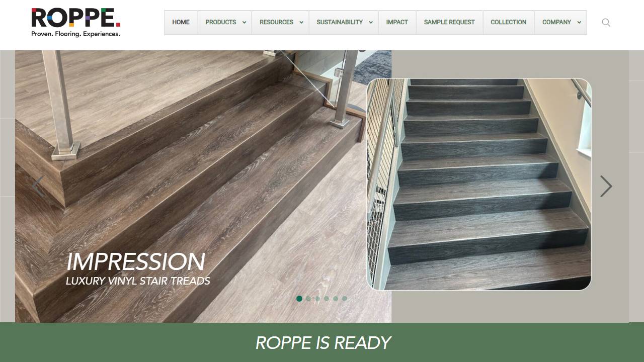Image resolution: width=644 pixels, height=362 pixels.
Task: Advance the slider with the right arrow
Action: (x=606, y=187)
